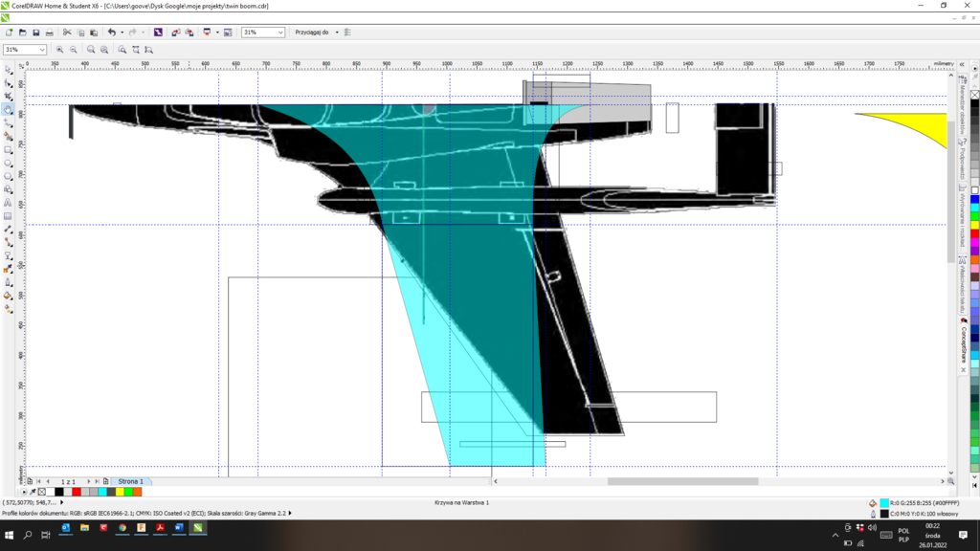This screenshot has height=551, width=980.
Task: Go to the next page arrow
Action: click(89, 481)
